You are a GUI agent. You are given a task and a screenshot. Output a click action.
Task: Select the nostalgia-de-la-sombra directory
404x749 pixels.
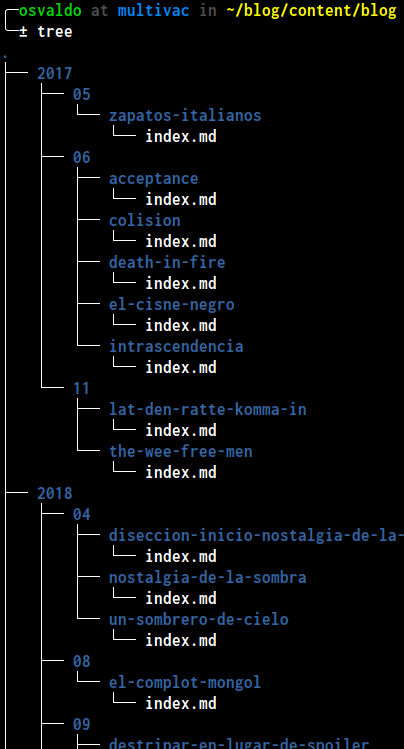point(208,578)
